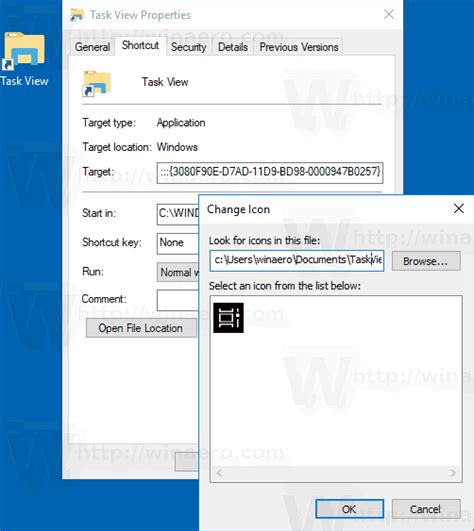
Task: Click the 'Target:' label
Action: point(98,172)
